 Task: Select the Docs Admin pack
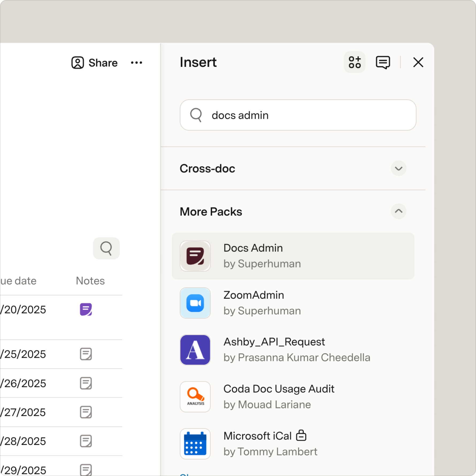point(293,256)
